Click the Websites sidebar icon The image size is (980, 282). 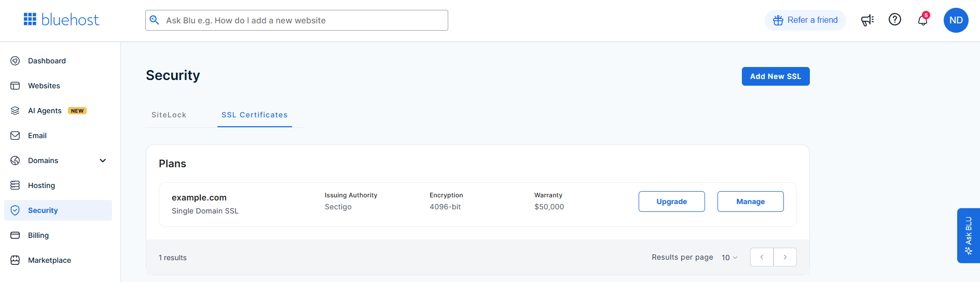point(15,86)
